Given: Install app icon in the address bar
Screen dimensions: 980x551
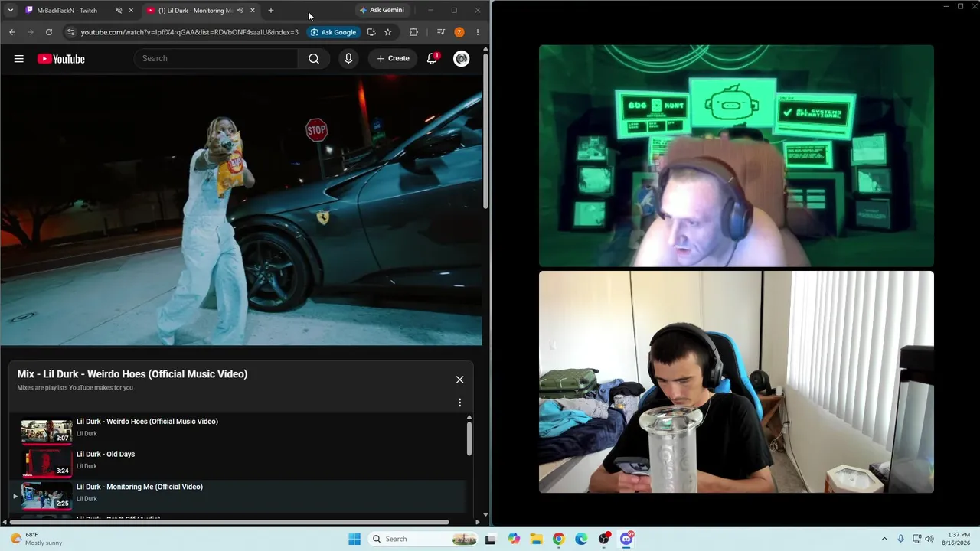Looking at the screenshot, I should (x=371, y=32).
